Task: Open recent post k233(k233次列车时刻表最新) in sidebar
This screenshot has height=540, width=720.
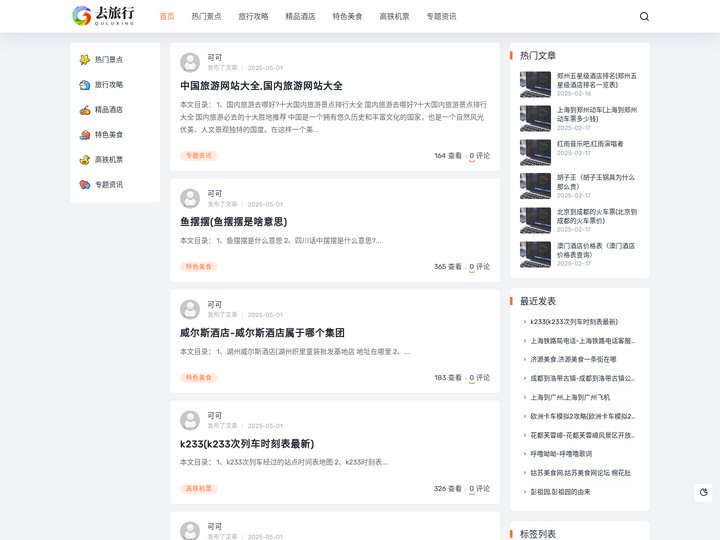Action: [574, 322]
